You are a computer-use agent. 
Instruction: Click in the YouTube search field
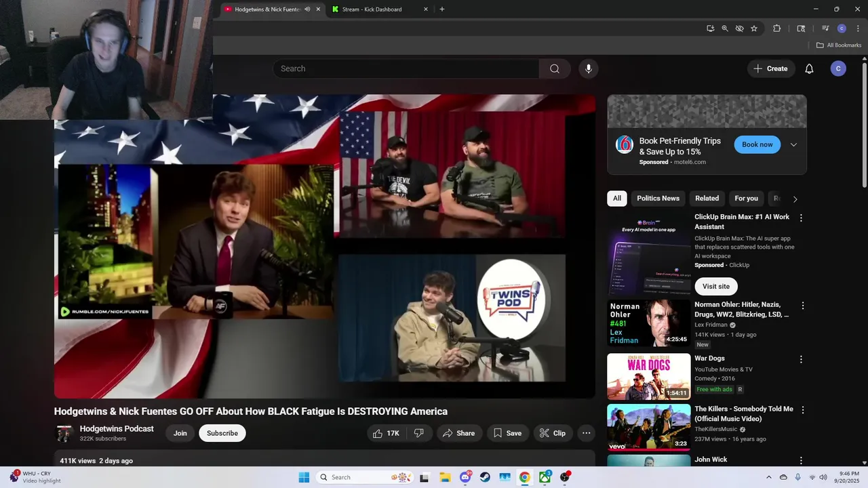(407, 68)
